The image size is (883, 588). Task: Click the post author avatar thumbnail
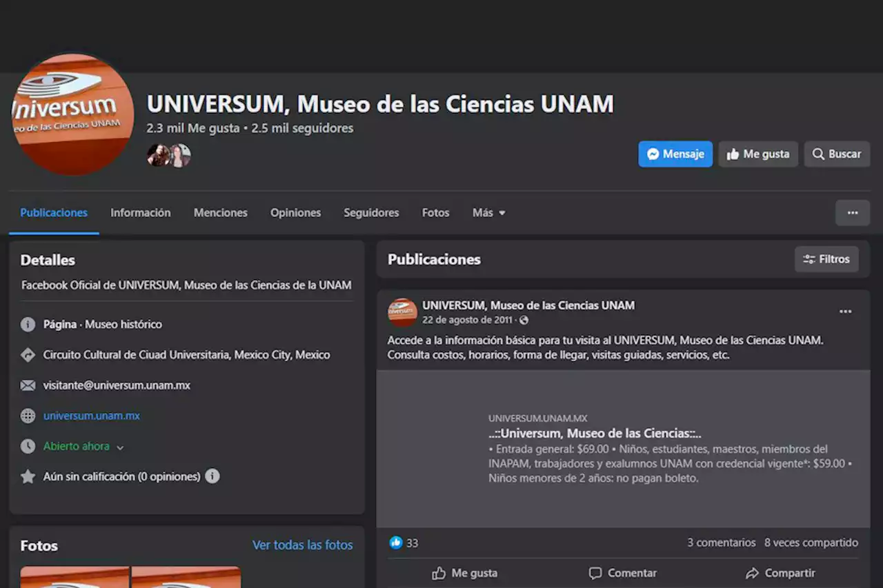pos(402,312)
